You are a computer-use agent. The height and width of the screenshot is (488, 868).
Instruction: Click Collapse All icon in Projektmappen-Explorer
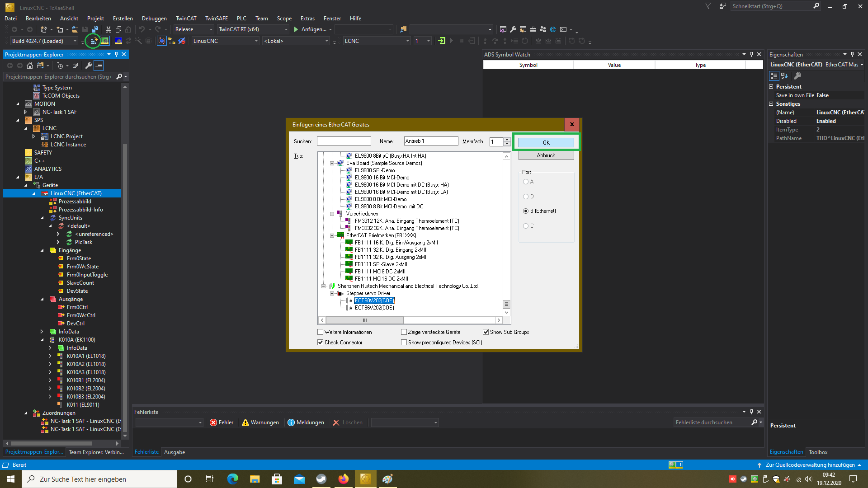pyautogui.click(x=75, y=66)
